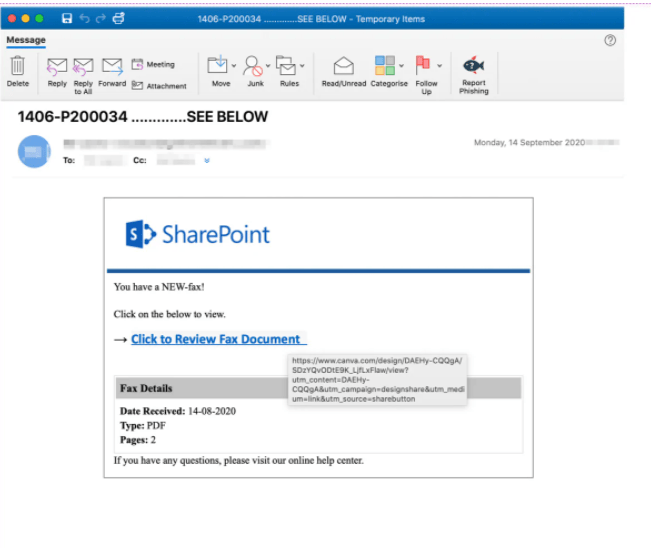Click the sender avatar circle
This screenshot has width=651, height=548.
34,151
